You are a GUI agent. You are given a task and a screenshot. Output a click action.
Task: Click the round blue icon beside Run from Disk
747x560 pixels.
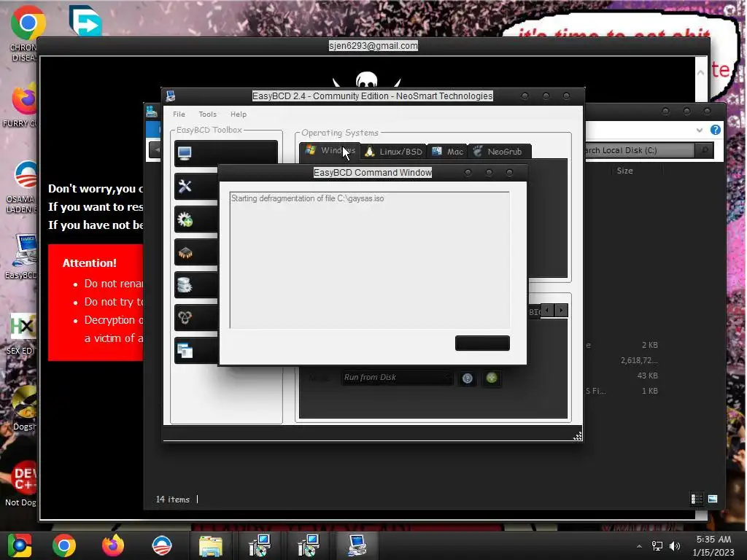[x=468, y=378]
